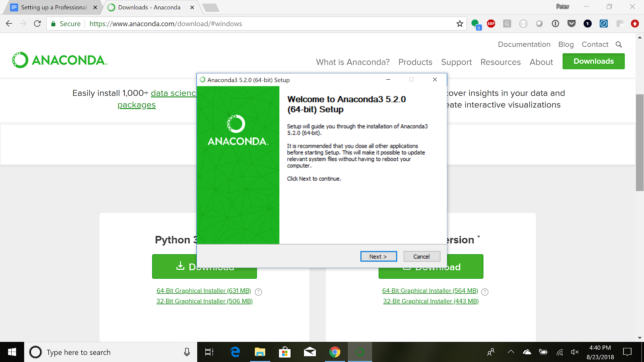Image resolution: width=644 pixels, height=362 pixels.
Task: Click Next in the Anaconda3 setup
Action: 378,257
